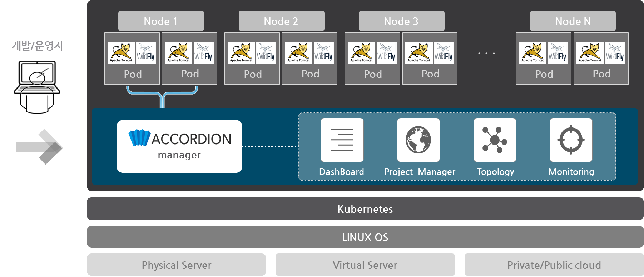Screen dimensions: 644x277
Task: Click Apache Tomcat icon in Node N first pod
Action: [533, 53]
